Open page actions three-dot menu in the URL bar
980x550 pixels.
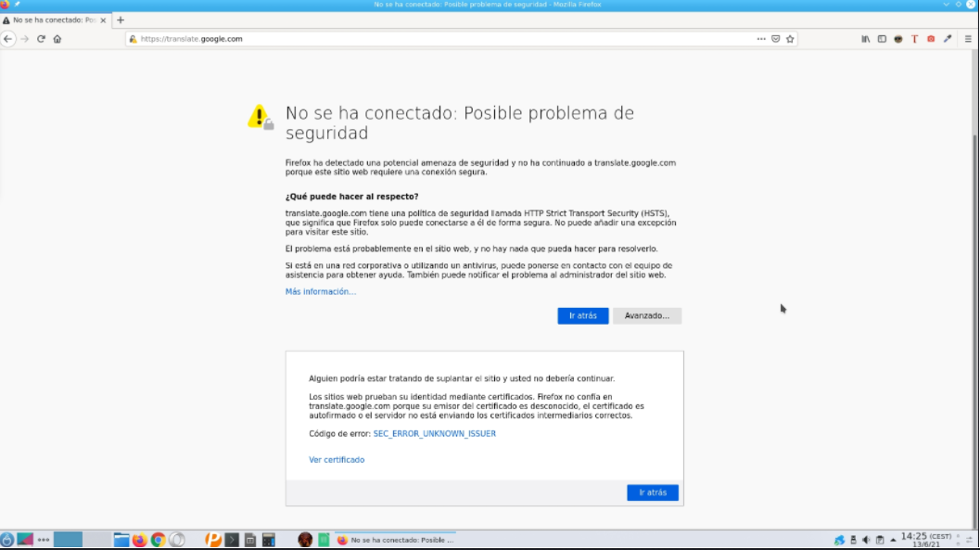(760, 39)
